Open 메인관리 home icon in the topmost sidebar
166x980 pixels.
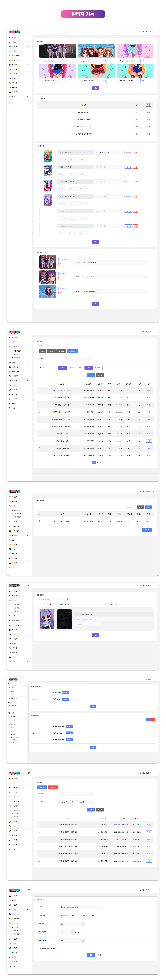click(10, 42)
